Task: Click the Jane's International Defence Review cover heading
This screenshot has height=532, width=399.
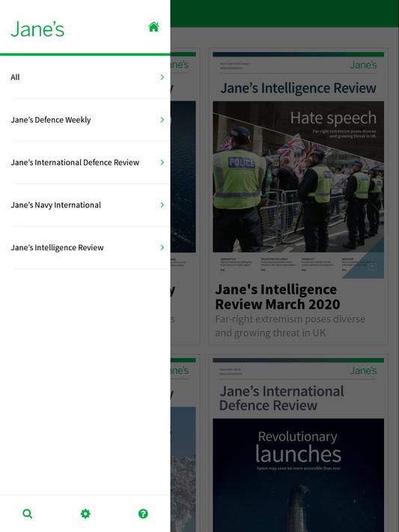Action: tap(281, 399)
